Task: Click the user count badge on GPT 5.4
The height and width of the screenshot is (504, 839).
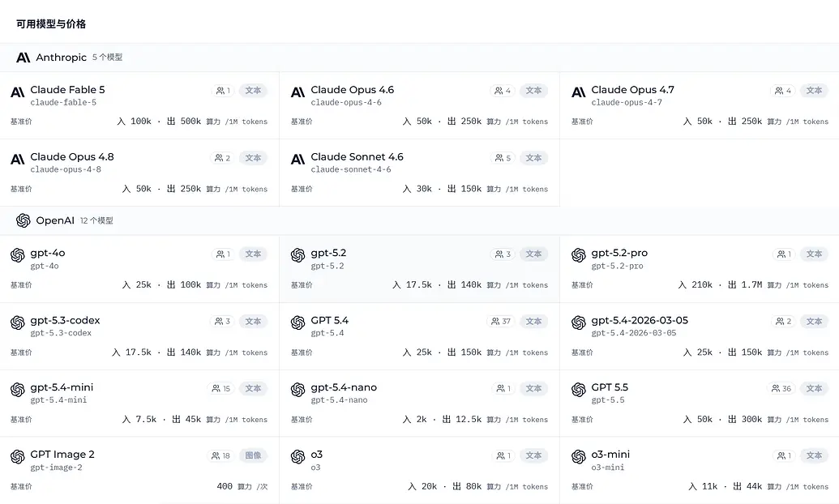Action: pyautogui.click(x=501, y=322)
